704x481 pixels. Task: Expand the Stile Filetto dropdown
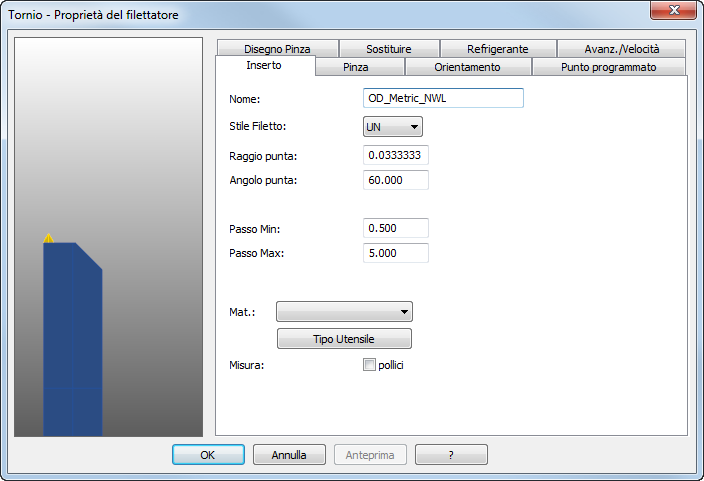393,127
